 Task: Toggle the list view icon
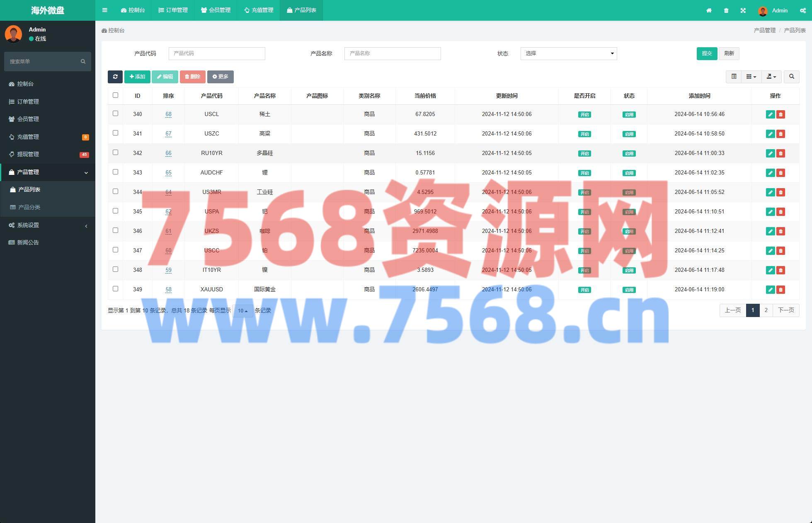[x=734, y=77]
